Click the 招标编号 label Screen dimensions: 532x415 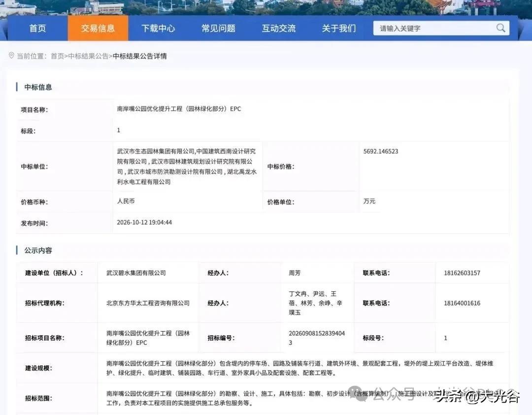click(221, 338)
